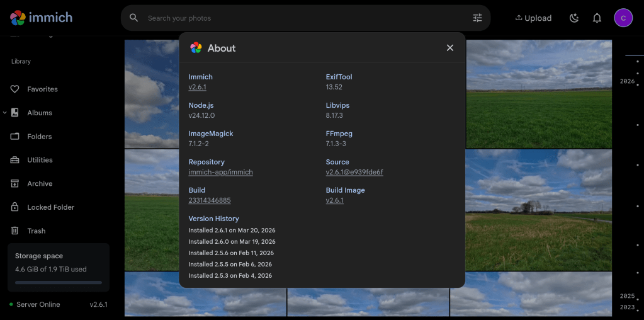644x320 pixels.
Task: Open build 23314346885 link
Action: coord(210,200)
